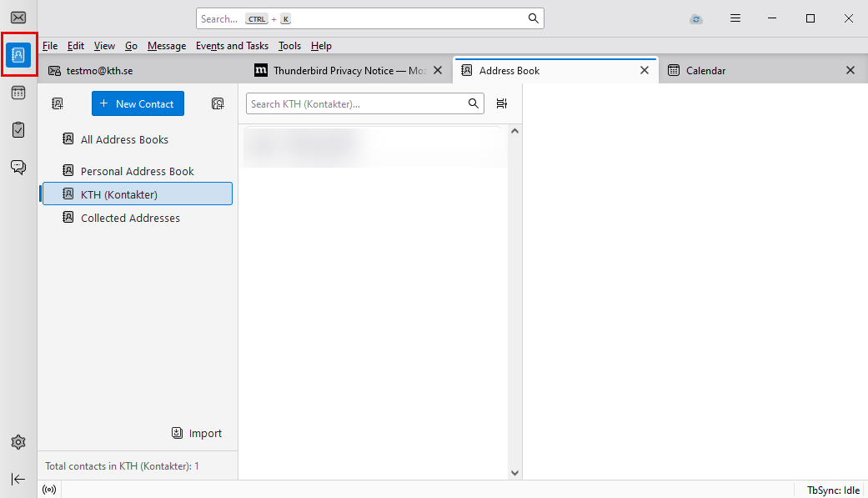Image resolution: width=868 pixels, height=498 pixels.
Task: Click the Import button
Action: (x=197, y=433)
